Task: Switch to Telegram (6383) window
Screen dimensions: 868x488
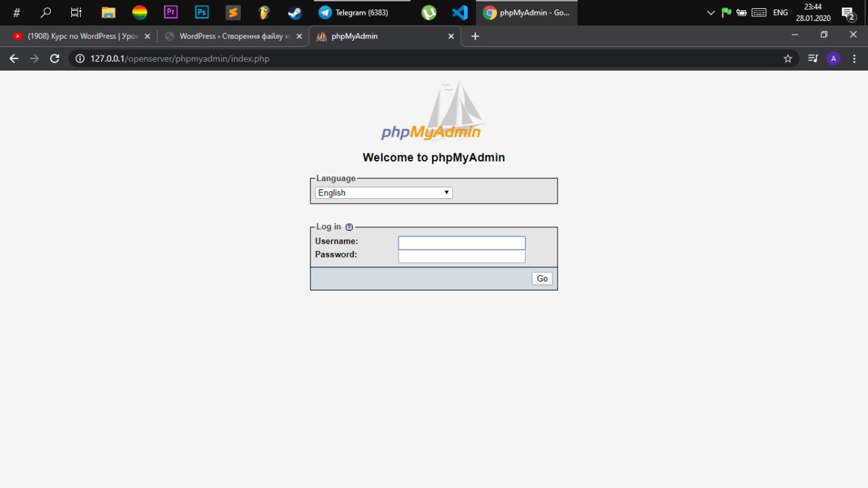Action: tap(362, 12)
